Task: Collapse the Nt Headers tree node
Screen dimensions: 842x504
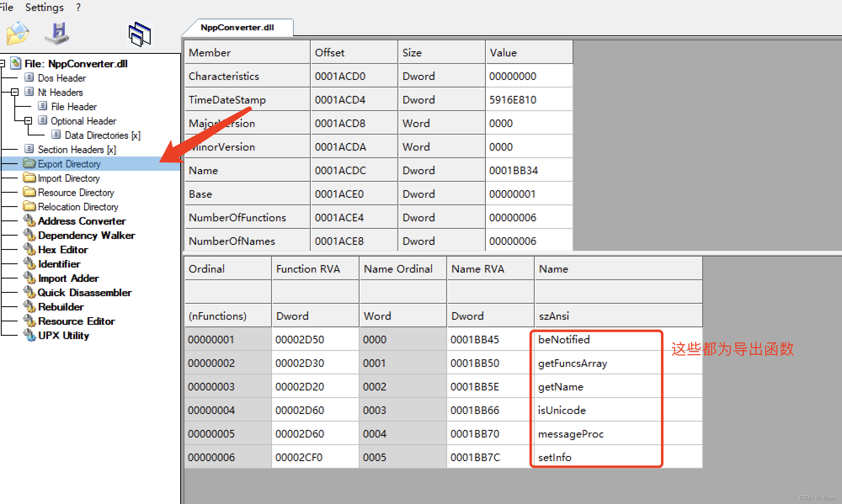Action: (15, 92)
